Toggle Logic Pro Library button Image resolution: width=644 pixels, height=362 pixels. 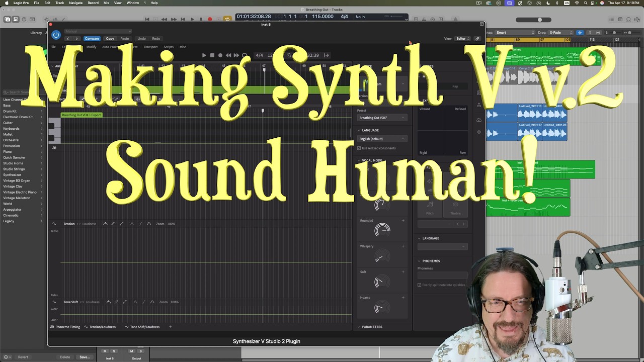point(8,20)
